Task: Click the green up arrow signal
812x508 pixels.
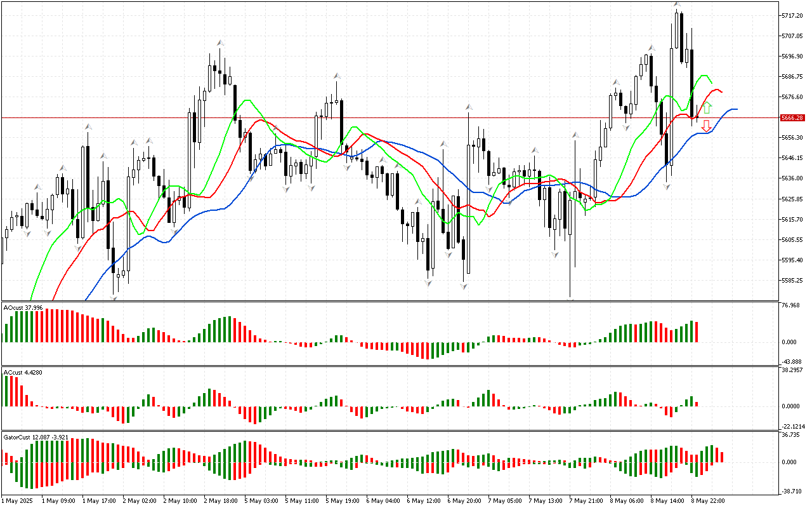Action: click(707, 107)
